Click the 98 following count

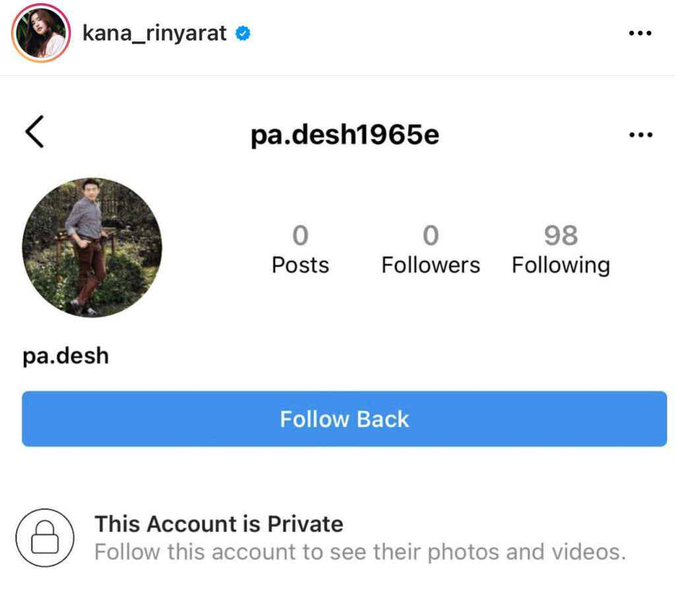tap(560, 235)
